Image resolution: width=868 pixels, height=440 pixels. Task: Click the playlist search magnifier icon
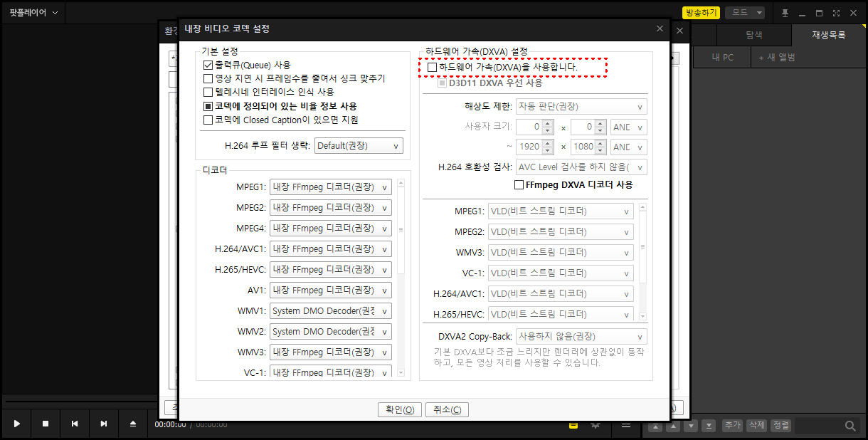(850, 425)
